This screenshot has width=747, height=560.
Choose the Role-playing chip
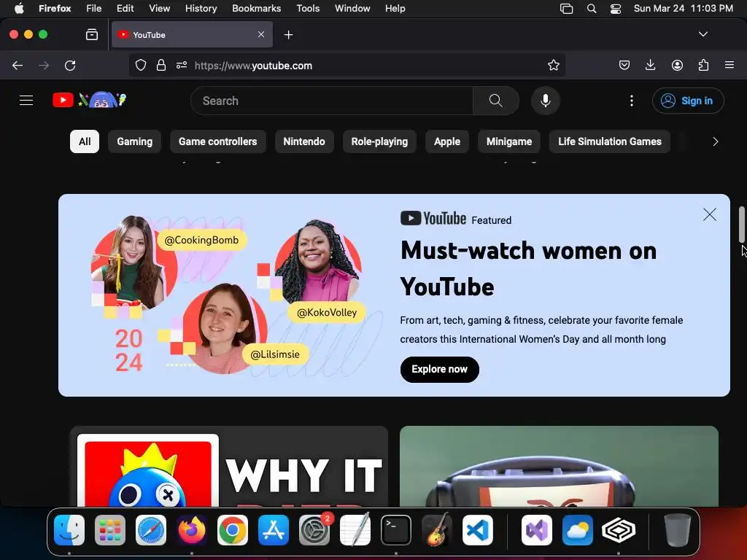(x=379, y=141)
